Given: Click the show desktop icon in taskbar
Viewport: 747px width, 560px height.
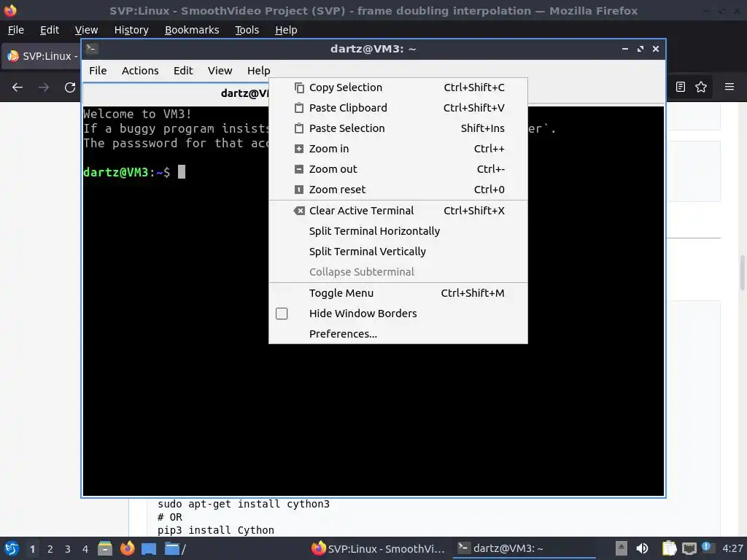Looking at the screenshot, I should coord(149,548).
